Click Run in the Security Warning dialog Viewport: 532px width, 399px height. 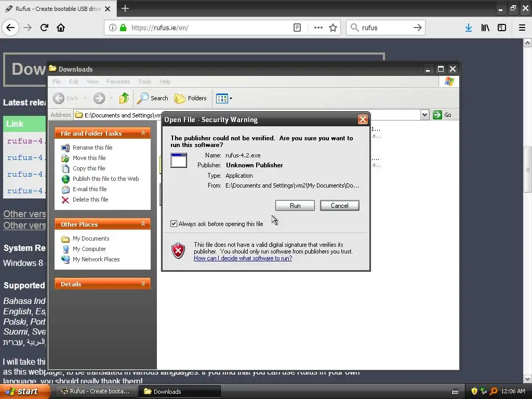(295, 206)
